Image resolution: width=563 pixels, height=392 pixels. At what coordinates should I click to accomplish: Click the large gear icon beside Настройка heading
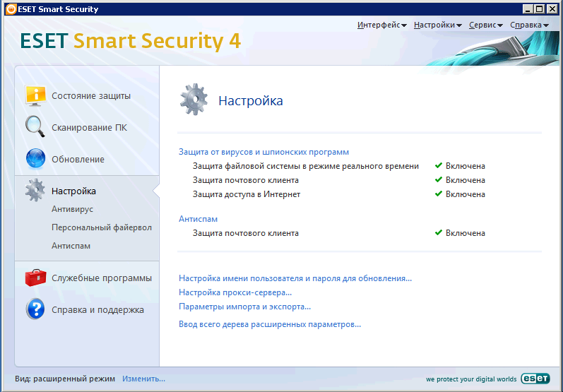[194, 100]
